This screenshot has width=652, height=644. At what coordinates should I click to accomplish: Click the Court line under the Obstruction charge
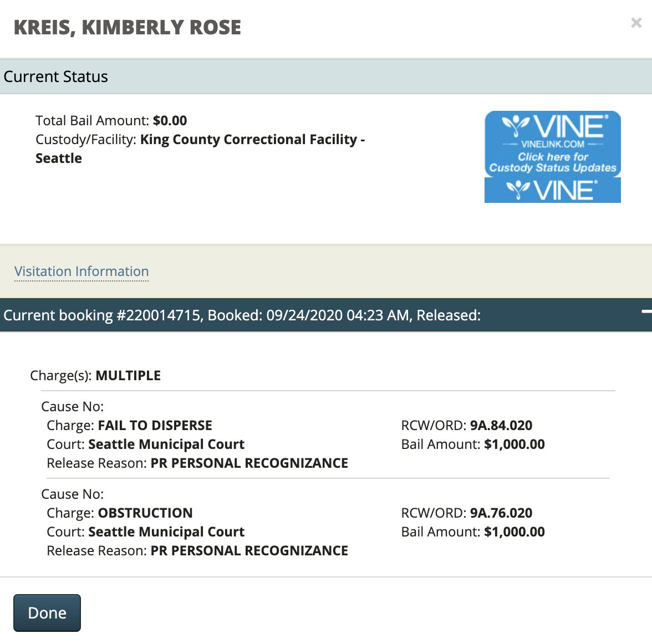coord(146,531)
